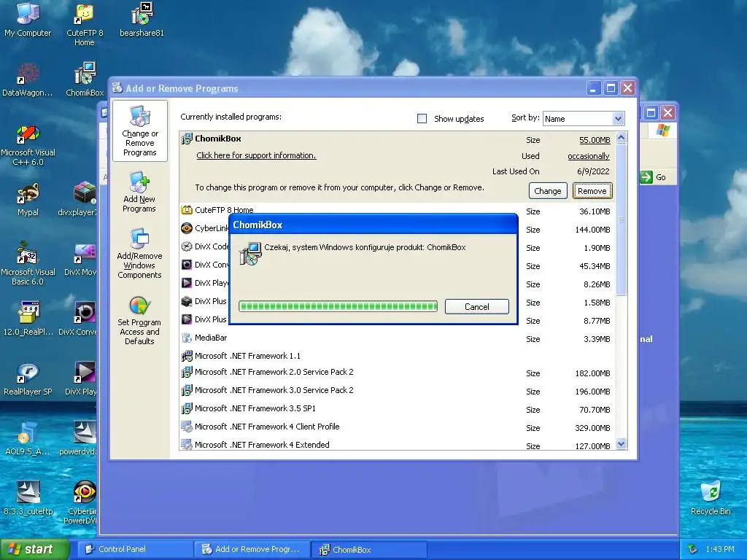The height and width of the screenshot is (560, 747).
Task: Select Microsoft .NET Framework 3.5 SP1 entry
Action: tap(255, 408)
